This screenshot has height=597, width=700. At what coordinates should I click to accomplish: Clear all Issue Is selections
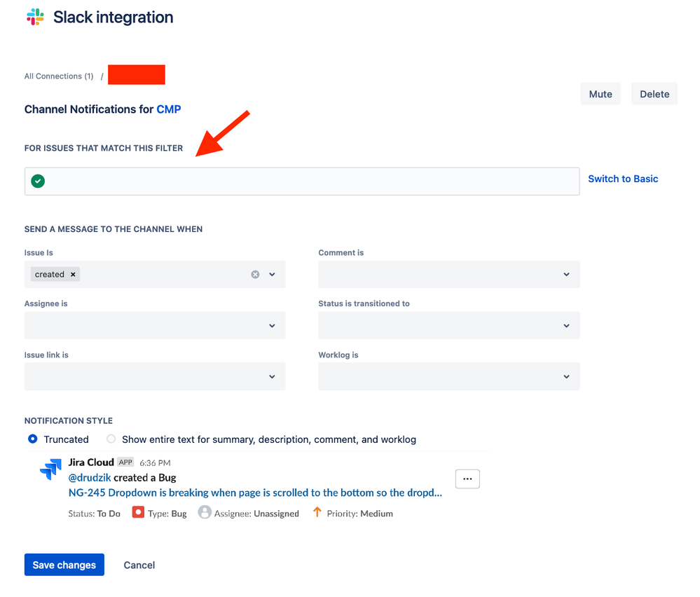[x=255, y=275]
